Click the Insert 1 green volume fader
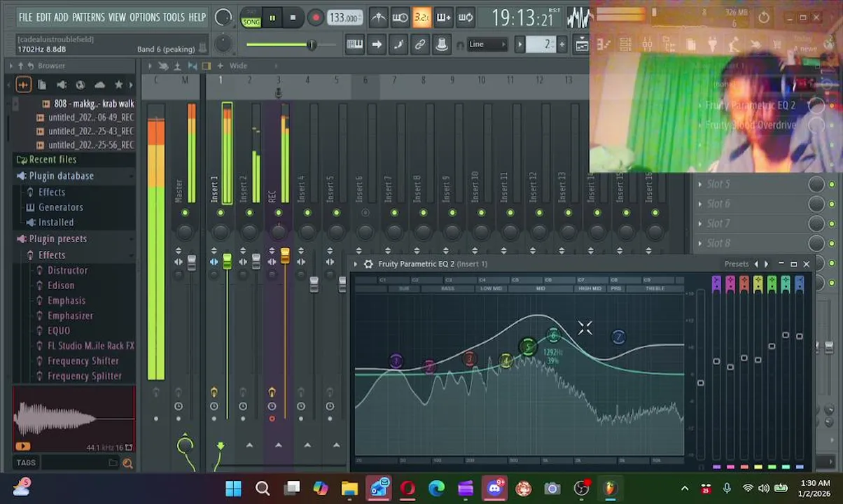Viewport: 843px width, 504px height. pyautogui.click(x=227, y=262)
